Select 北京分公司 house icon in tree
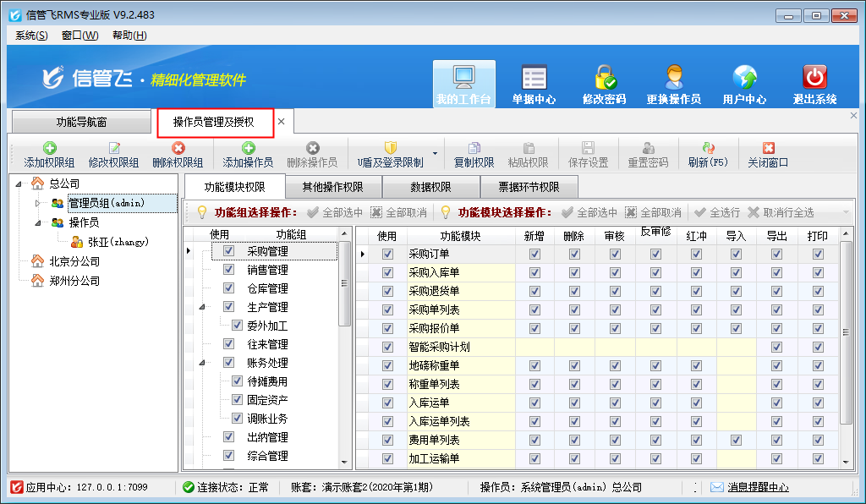The image size is (866, 504). 37,260
